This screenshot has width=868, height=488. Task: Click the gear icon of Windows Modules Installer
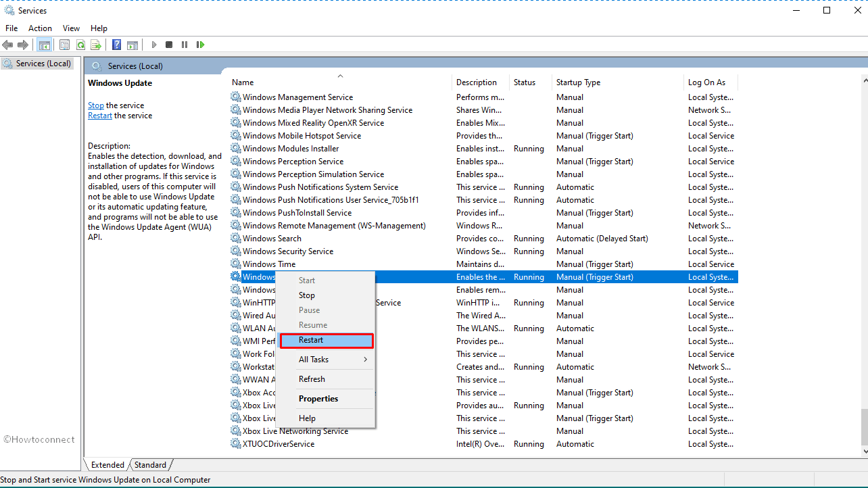235,148
